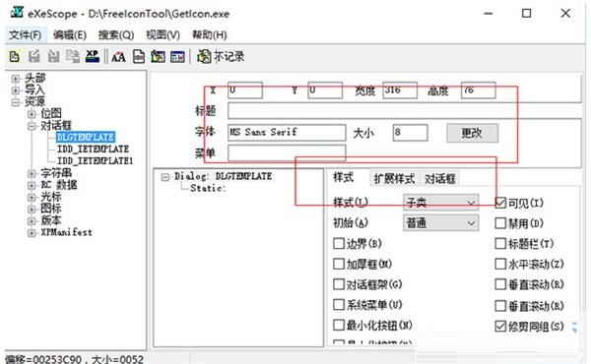
Task: Click the greyed export resource toolbar icon
Action: (x=33, y=57)
